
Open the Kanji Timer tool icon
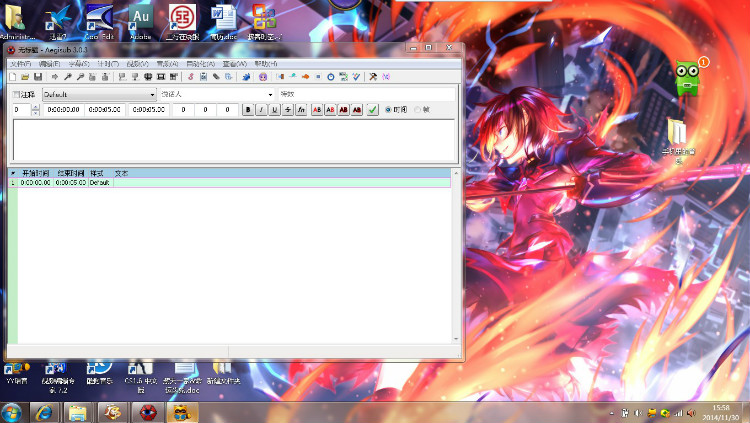pos(343,77)
